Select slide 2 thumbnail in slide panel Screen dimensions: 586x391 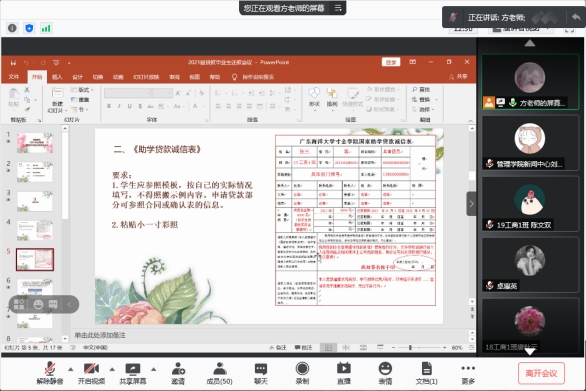pyautogui.click(x=35, y=172)
